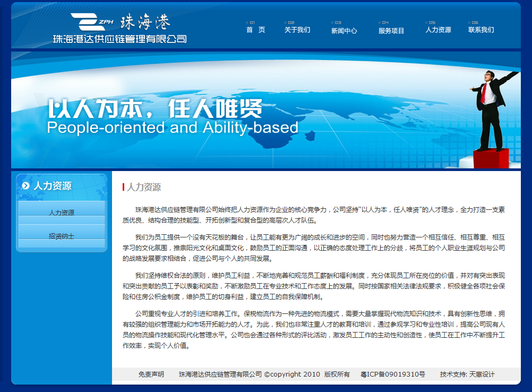The image size is (532, 392).
Task: Click the red bar marker before 人力资源 heading
Action: click(123, 187)
